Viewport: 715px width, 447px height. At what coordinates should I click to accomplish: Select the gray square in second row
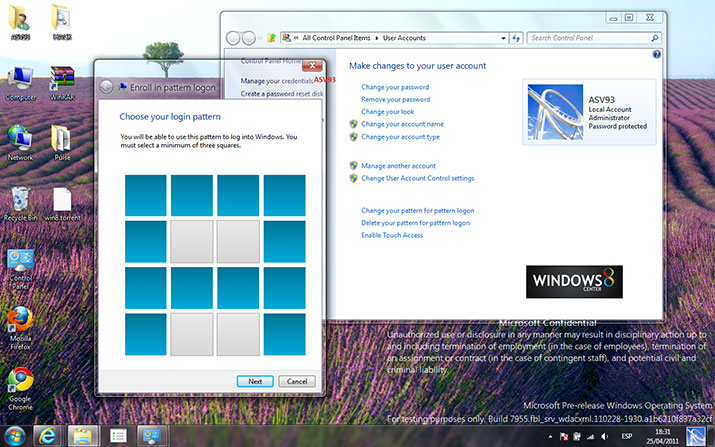point(191,240)
